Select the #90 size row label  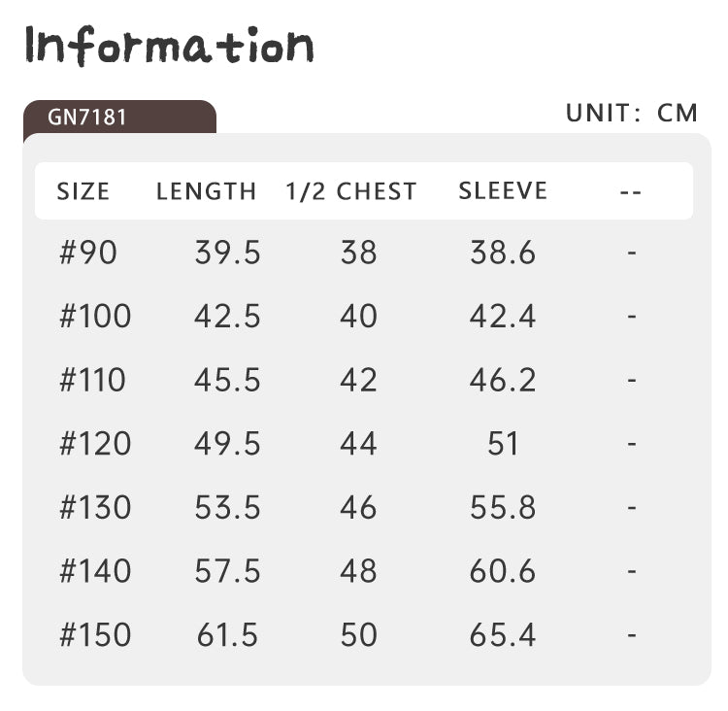(88, 253)
